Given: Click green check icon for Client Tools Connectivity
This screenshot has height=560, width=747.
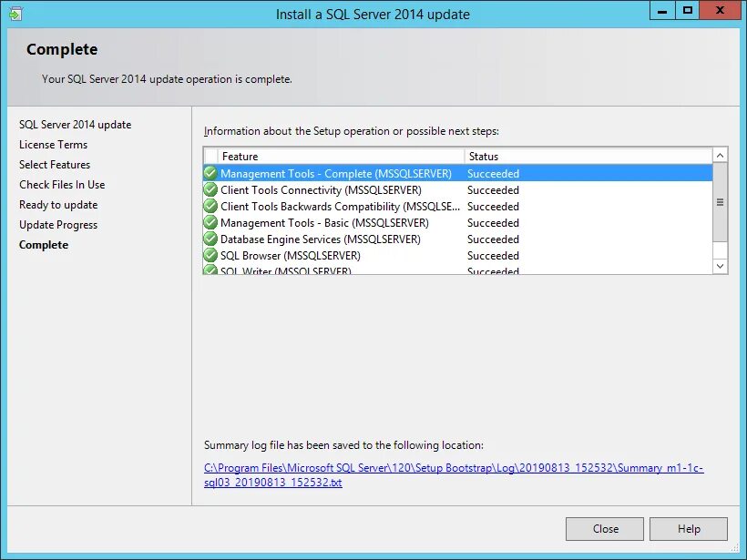Looking at the screenshot, I should pos(210,190).
